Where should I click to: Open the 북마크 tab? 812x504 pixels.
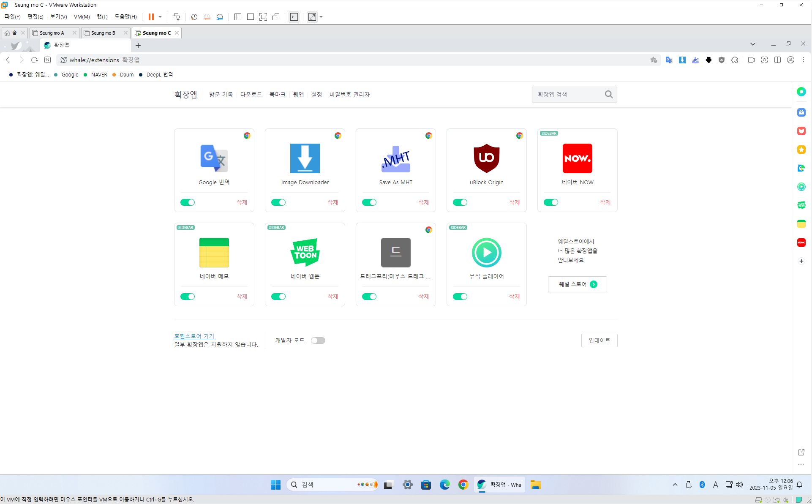pyautogui.click(x=277, y=95)
